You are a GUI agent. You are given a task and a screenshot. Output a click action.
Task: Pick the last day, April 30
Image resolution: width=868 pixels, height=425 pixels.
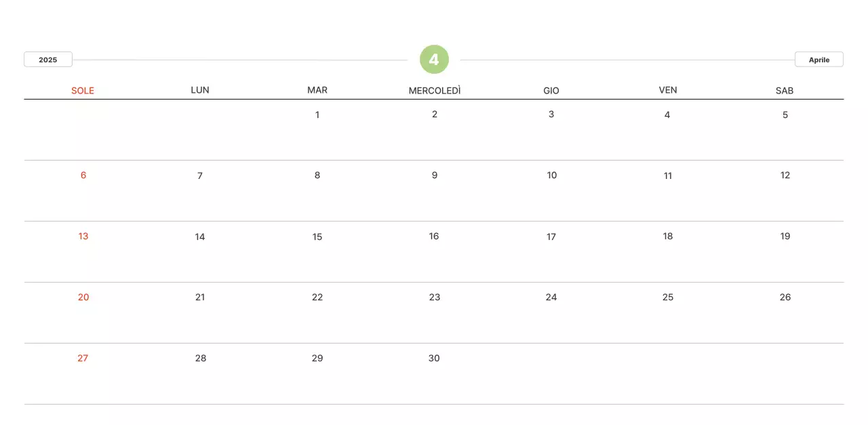(x=434, y=358)
